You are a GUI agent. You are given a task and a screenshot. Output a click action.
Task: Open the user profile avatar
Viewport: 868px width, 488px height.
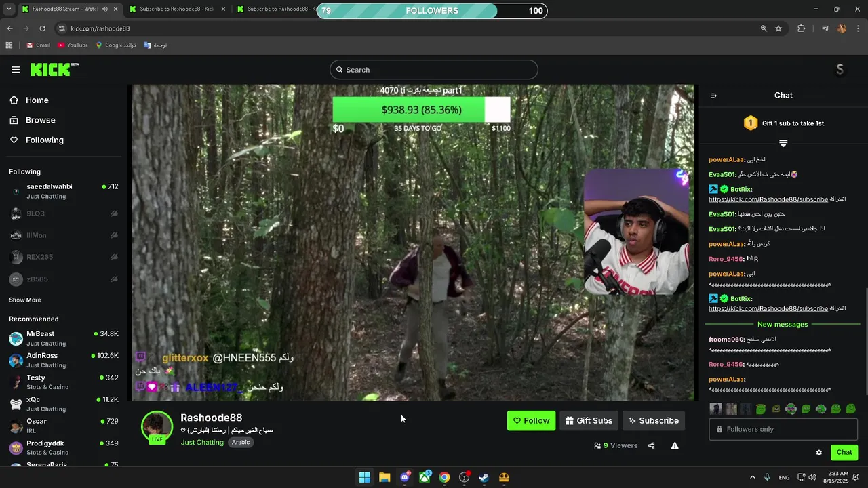pyautogui.click(x=840, y=70)
